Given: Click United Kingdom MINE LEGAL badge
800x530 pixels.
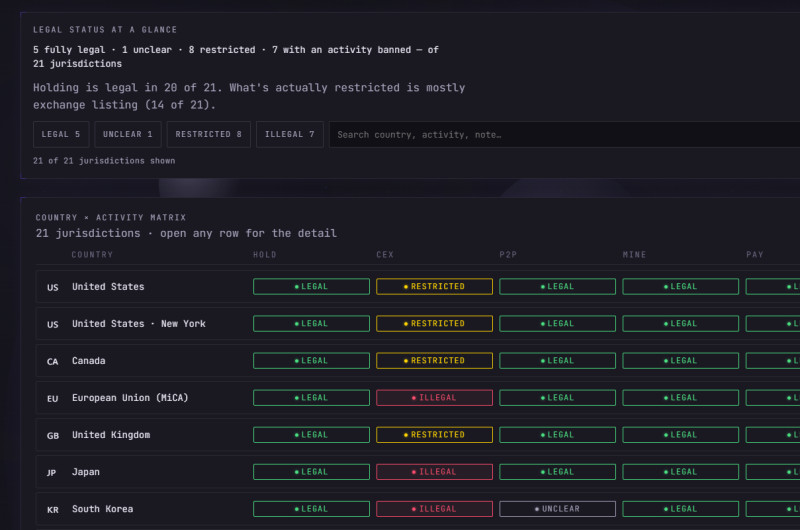Looking at the screenshot, I should 680,435.
